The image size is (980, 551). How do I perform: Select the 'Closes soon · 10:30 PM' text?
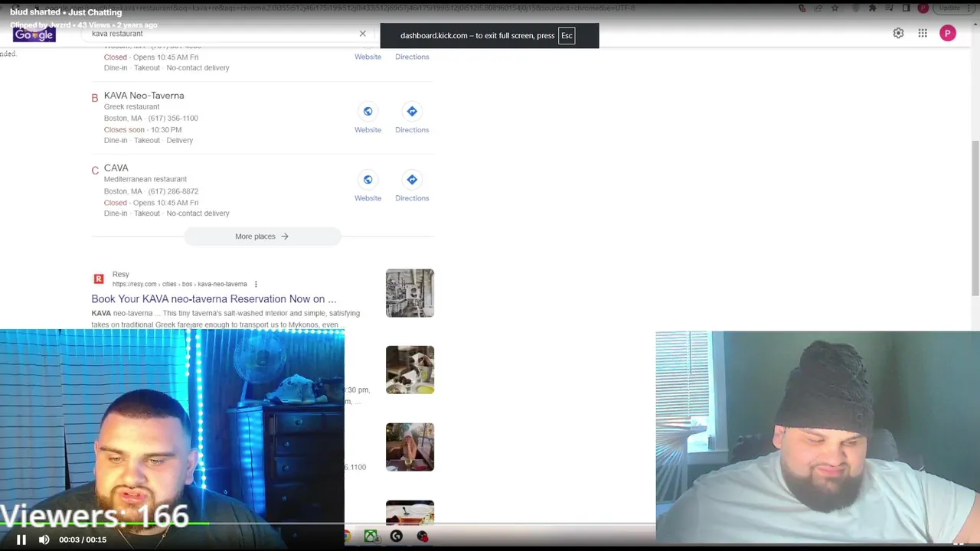142,130
